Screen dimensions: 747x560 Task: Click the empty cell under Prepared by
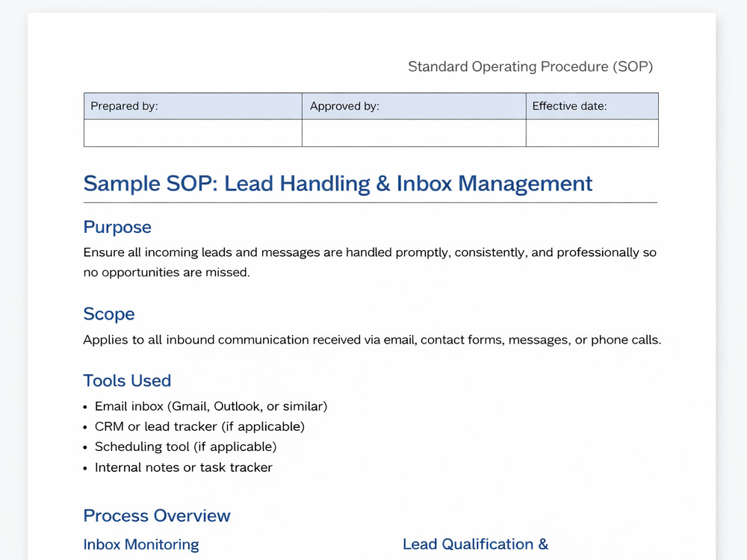193,133
